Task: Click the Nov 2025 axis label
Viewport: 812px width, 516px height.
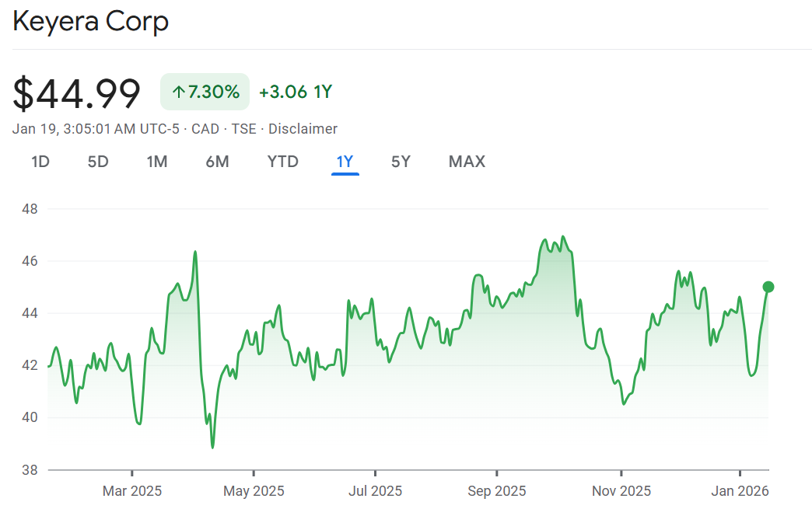Action: point(621,491)
